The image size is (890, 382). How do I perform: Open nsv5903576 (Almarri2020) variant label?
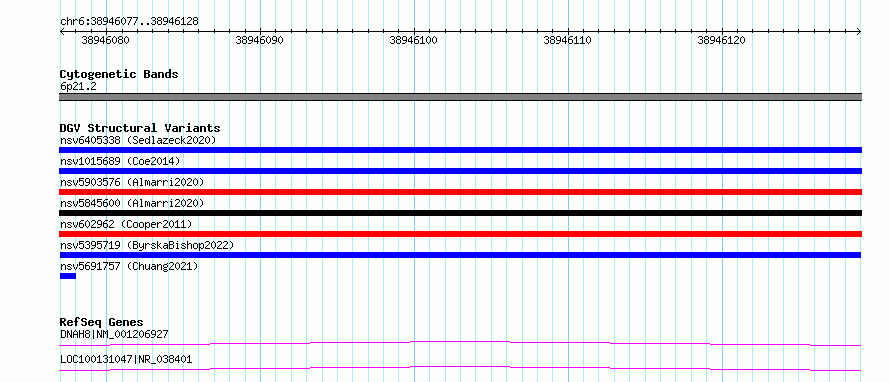(x=132, y=182)
